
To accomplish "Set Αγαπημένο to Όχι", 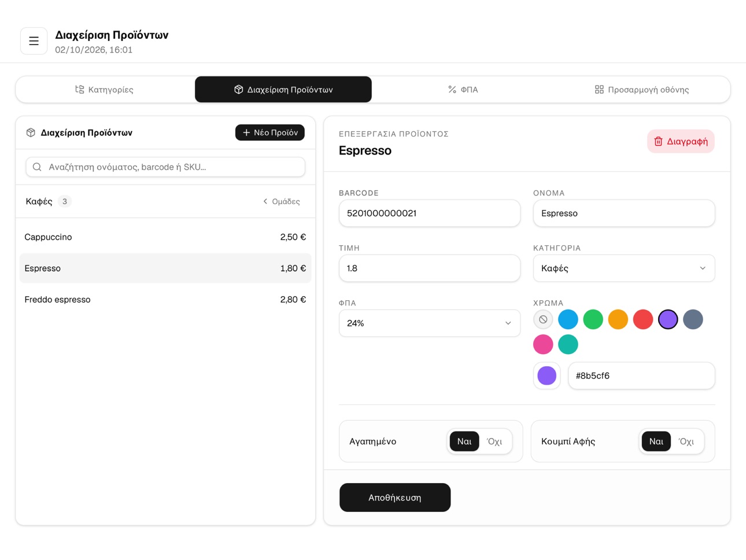I will (495, 441).
